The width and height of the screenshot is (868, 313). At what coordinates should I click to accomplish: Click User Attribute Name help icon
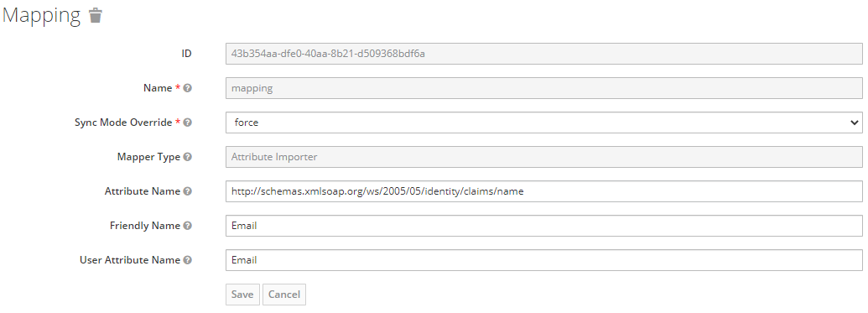[188, 260]
